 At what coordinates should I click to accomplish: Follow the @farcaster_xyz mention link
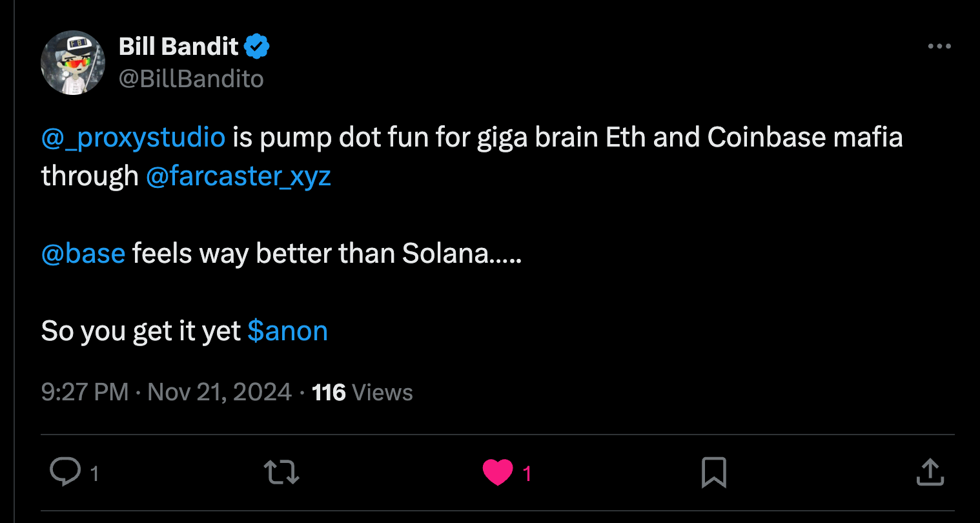pyautogui.click(x=238, y=176)
